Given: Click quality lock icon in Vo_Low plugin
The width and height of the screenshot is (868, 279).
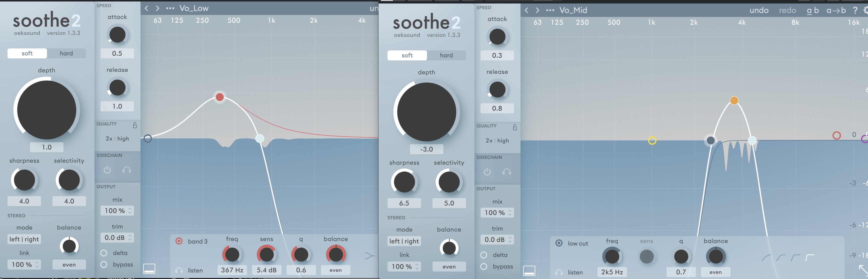Looking at the screenshot, I should [x=135, y=126].
